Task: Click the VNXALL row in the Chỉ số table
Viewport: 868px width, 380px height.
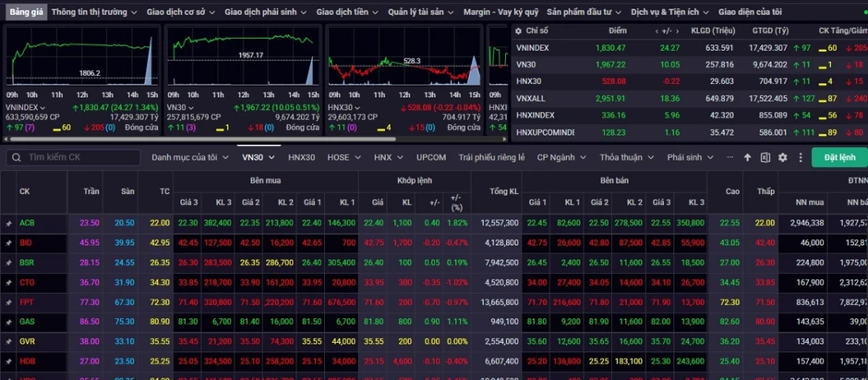Action: 691,99
